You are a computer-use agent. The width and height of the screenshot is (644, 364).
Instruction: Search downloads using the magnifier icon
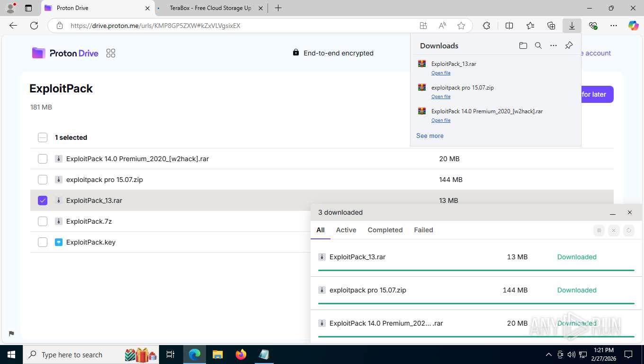pyautogui.click(x=538, y=45)
